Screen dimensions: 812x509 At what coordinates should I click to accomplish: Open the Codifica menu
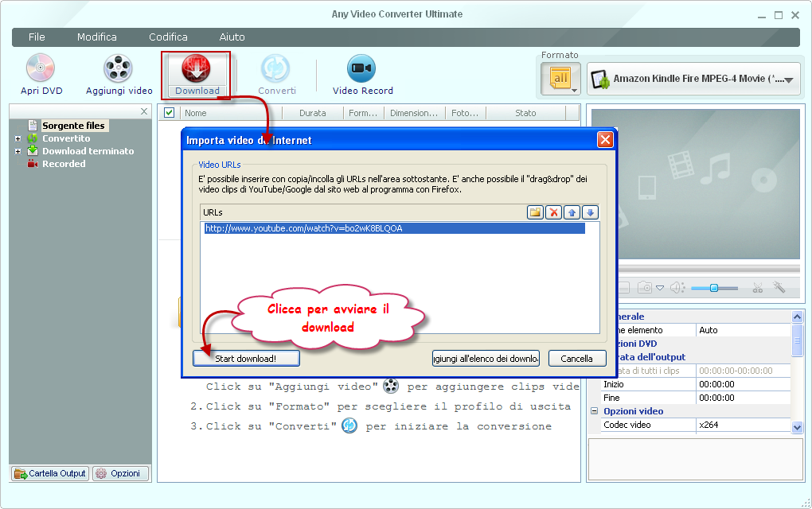click(x=168, y=37)
